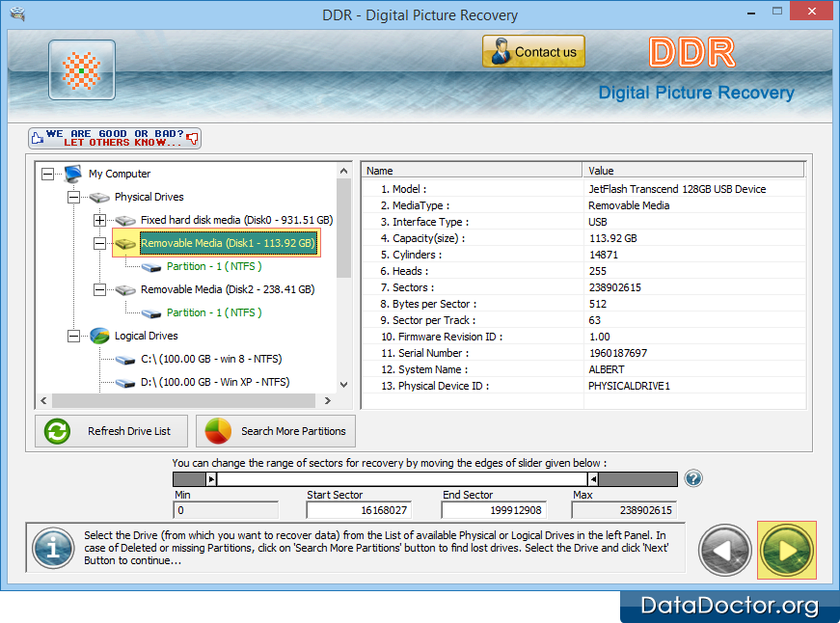Open the DataDoctor.org banner link

tap(728, 607)
